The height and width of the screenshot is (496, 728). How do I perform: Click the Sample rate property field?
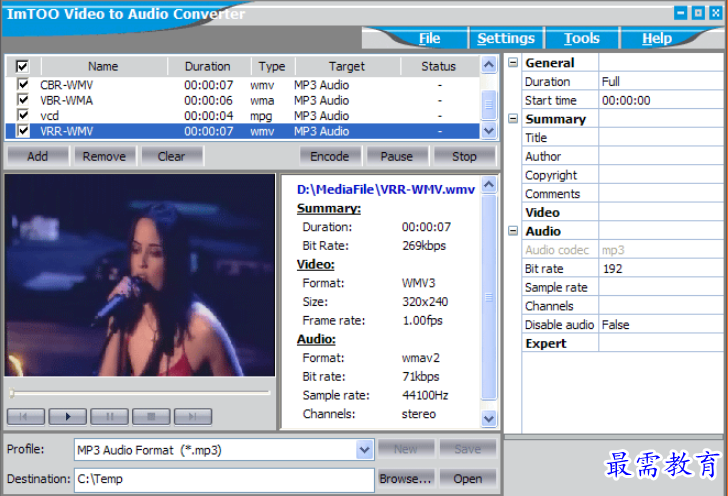coord(661,287)
